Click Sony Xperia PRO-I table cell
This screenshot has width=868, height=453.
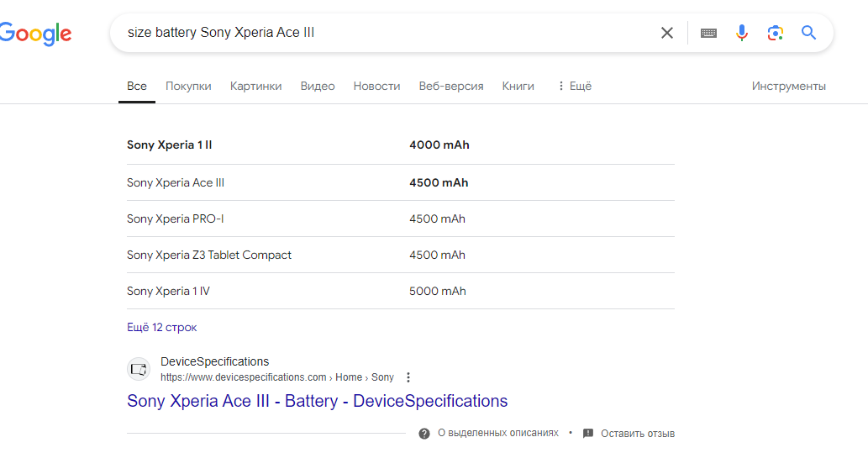[176, 219]
